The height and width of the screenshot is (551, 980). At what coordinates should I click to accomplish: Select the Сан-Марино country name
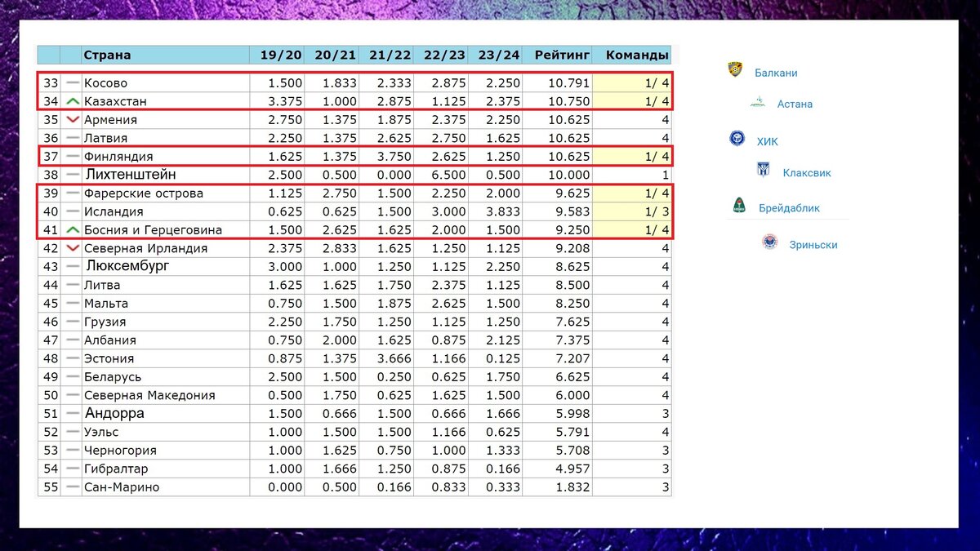coord(122,487)
